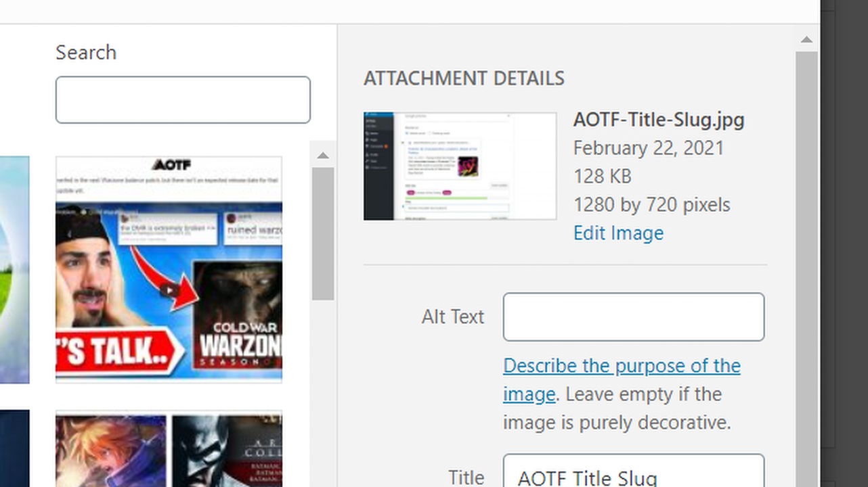
Task: Click the Search label above the field
Action: tap(86, 52)
